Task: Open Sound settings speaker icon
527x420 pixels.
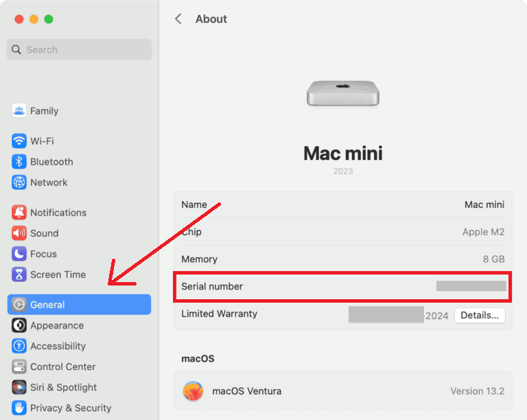Action: [19, 233]
